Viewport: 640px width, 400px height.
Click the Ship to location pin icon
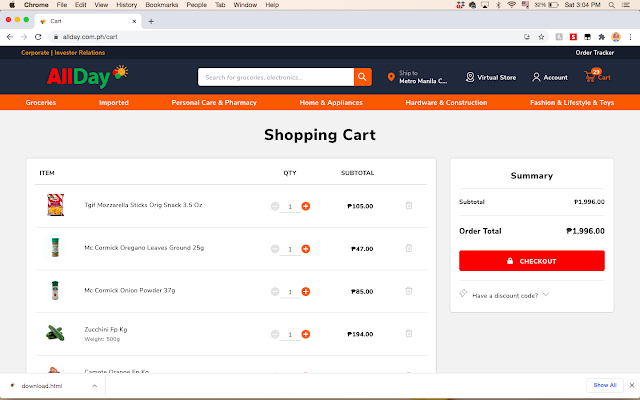click(391, 77)
